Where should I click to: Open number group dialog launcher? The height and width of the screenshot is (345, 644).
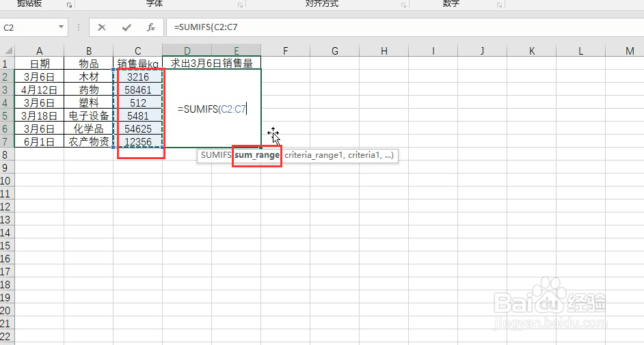(499, 5)
